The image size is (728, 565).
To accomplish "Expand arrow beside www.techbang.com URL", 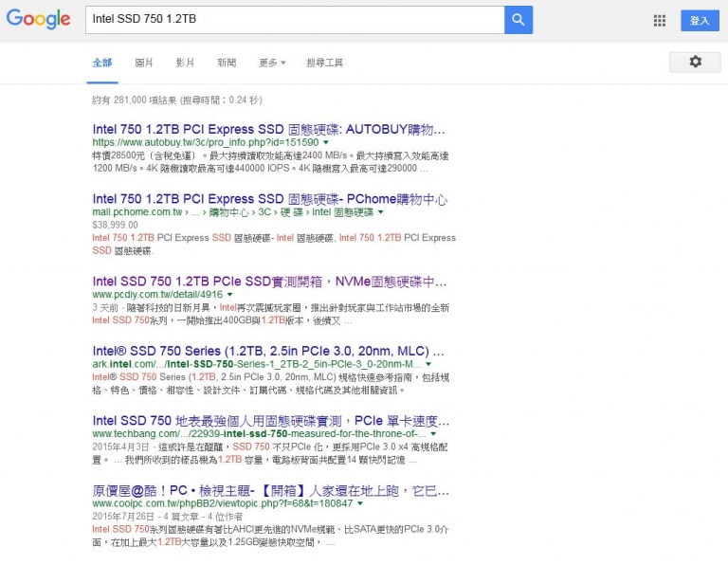I will coord(433,433).
